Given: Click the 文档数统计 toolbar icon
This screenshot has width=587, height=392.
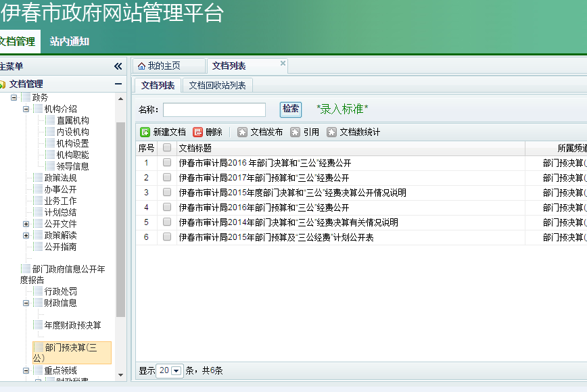Looking at the screenshot, I should (331, 132).
